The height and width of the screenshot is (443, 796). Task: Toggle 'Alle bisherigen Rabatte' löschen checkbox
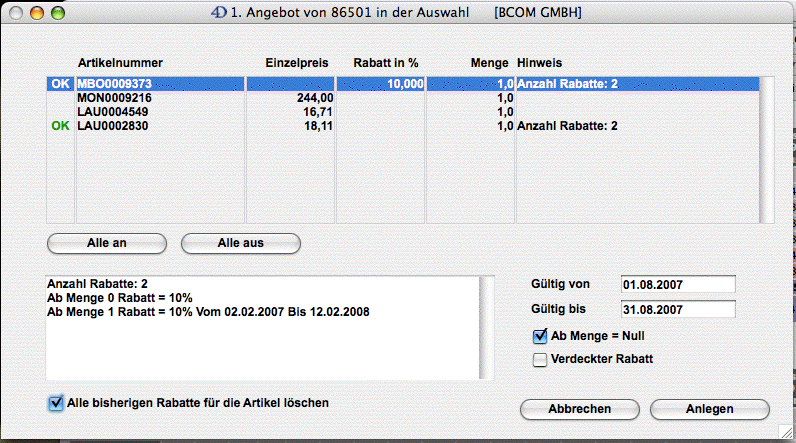(x=55, y=403)
